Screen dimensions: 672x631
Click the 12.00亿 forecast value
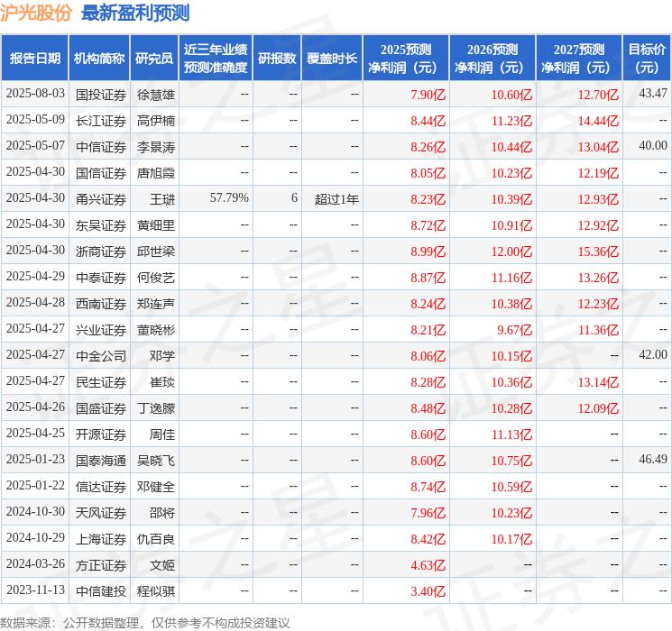(x=511, y=251)
